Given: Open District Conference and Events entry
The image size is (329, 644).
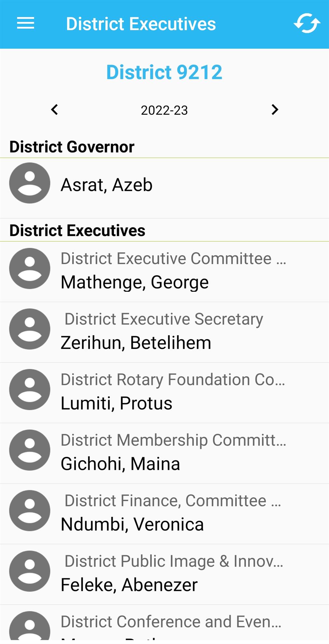Looking at the screenshot, I should pos(171,622).
